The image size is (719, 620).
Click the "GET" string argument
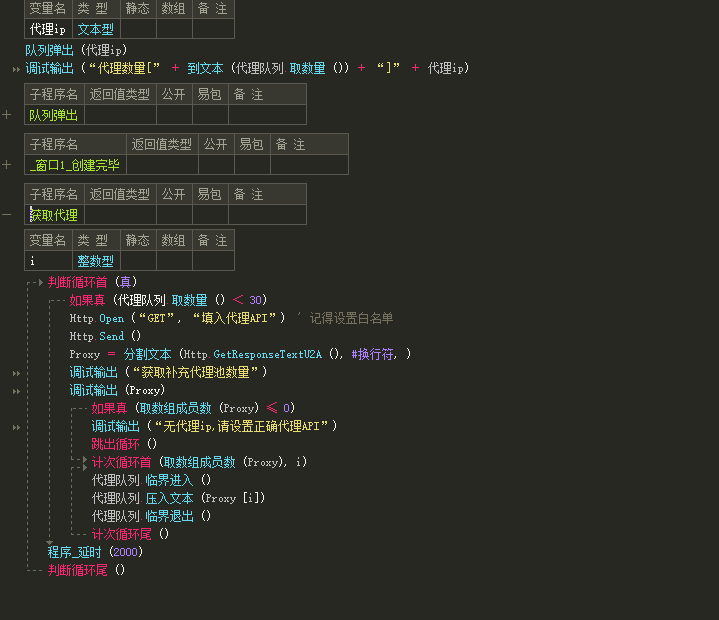(x=156, y=318)
